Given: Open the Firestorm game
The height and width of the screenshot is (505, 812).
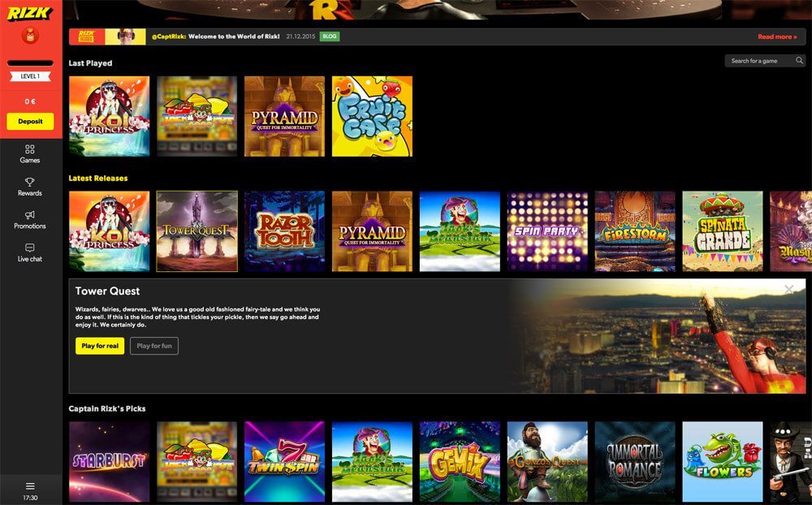Looking at the screenshot, I should pyautogui.click(x=635, y=231).
